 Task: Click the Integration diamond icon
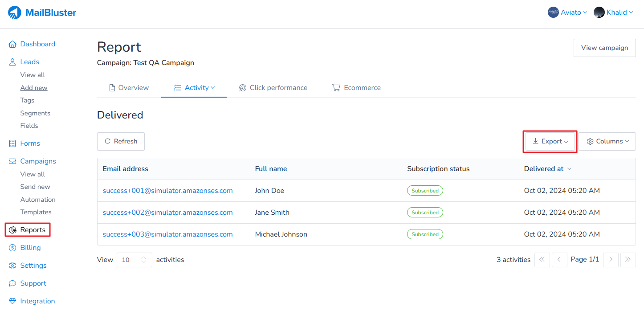(12, 301)
